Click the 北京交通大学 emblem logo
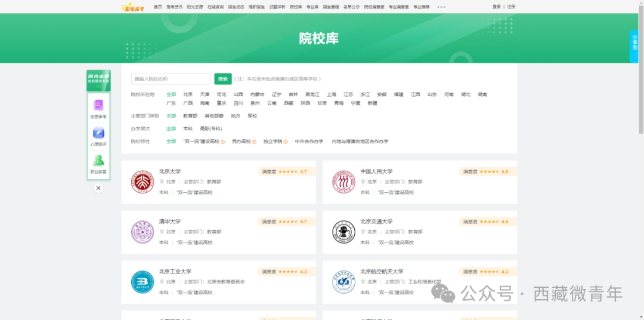This screenshot has height=320, width=644. click(x=344, y=232)
